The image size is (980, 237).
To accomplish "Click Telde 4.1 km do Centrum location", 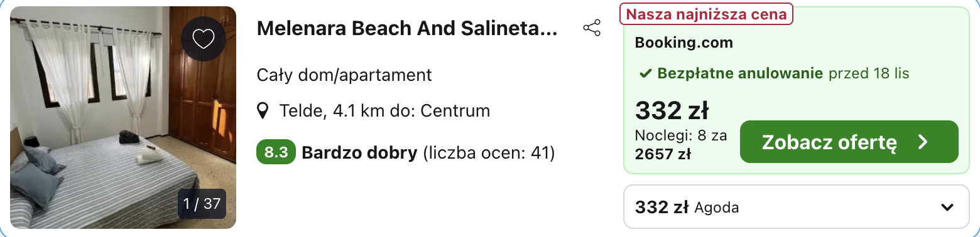I will (384, 112).
